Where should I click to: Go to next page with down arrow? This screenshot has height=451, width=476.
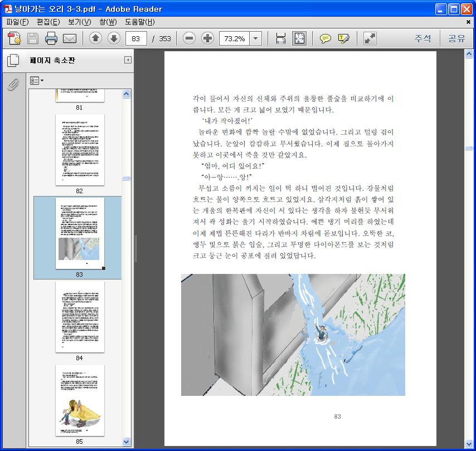coord(114,38)
